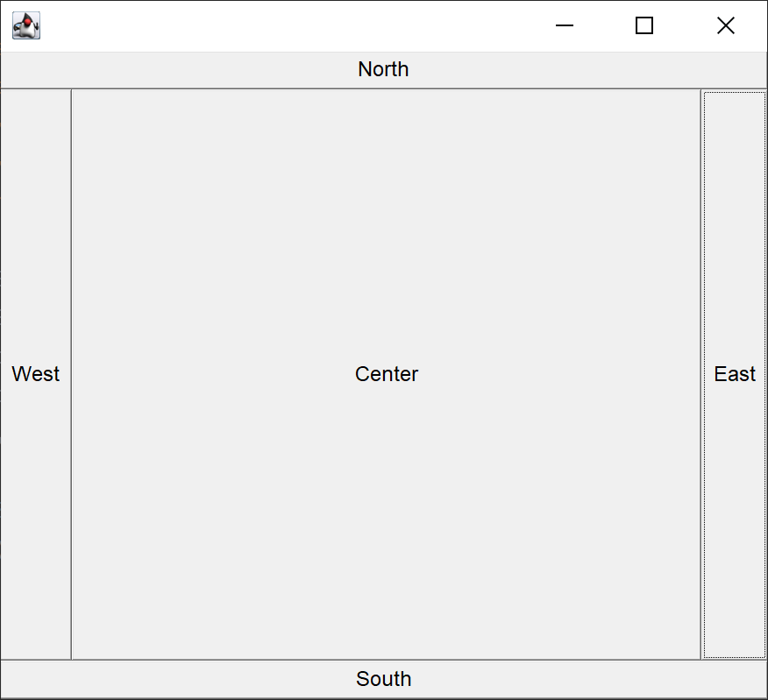Click the North button
This screenshot has height=700, width=768.
coord(383,70)
